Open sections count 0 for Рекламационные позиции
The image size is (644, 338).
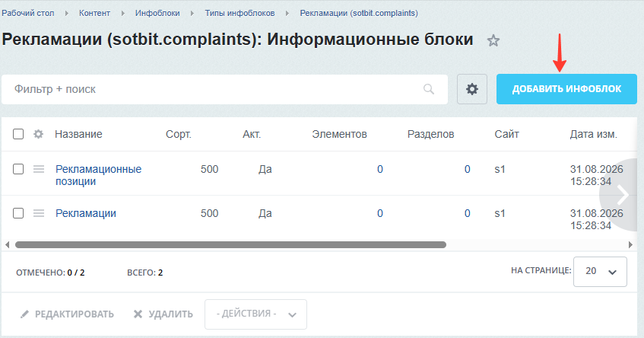click(x=468, y=169)
